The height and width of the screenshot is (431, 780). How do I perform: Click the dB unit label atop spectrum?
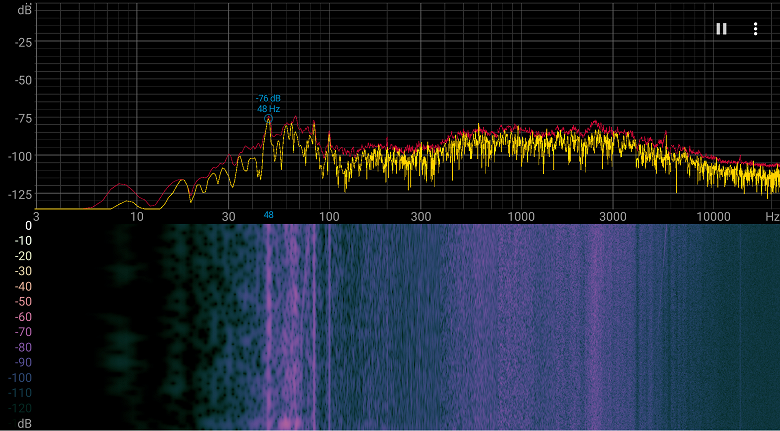(x=25, y=8)
